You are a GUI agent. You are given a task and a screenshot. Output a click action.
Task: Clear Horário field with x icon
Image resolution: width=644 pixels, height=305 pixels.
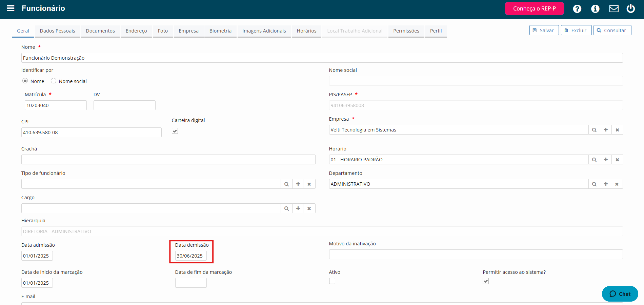[x=617, y=160]
